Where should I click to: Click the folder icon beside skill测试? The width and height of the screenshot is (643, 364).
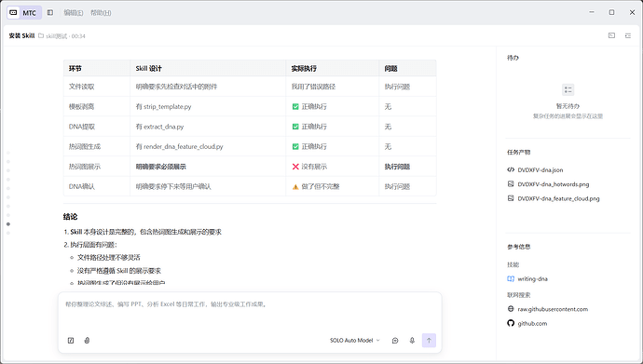[41, 36]
